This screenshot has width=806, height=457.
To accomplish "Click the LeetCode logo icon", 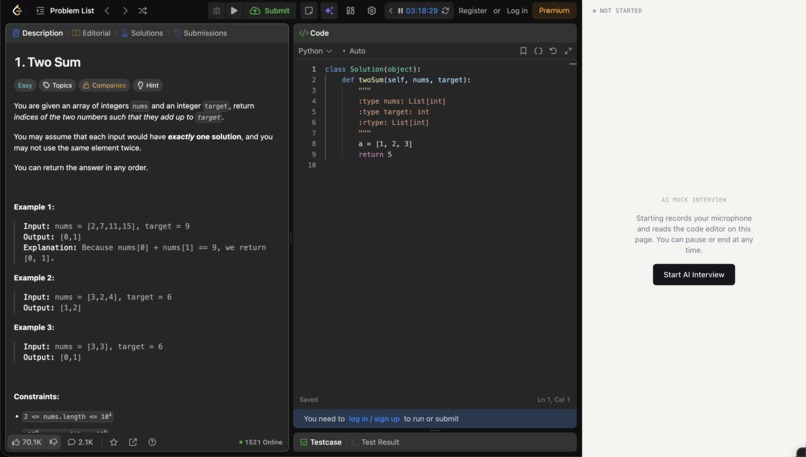I will coord(17,10).
